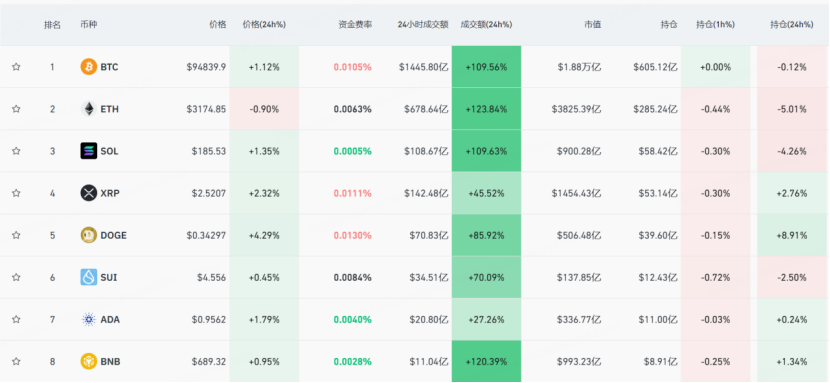830x383 pixels.
Task: Favorite BTC with its star icon
Action: point(16,67)
